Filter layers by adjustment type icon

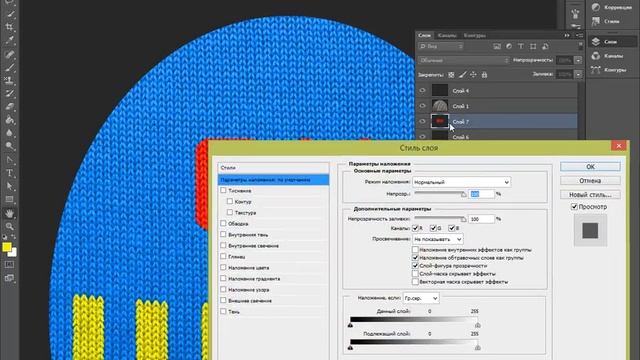[x=509, y=47]
